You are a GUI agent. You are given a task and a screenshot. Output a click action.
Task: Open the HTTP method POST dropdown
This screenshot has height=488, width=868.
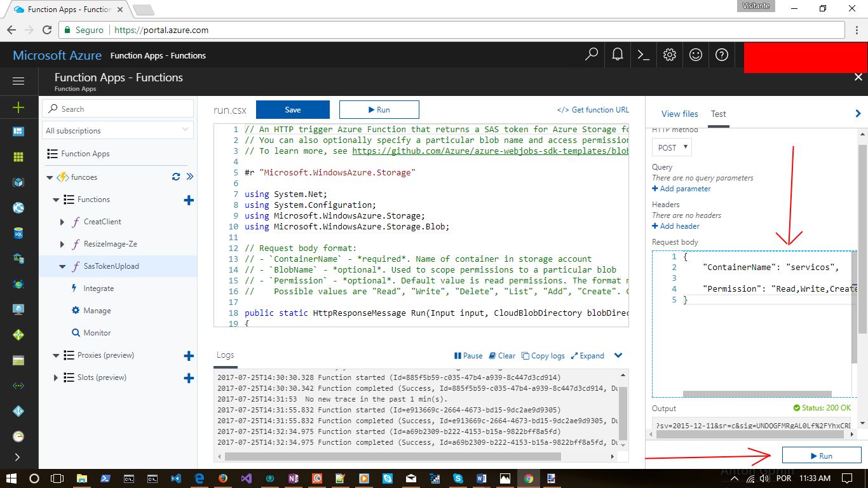[672, 147]
